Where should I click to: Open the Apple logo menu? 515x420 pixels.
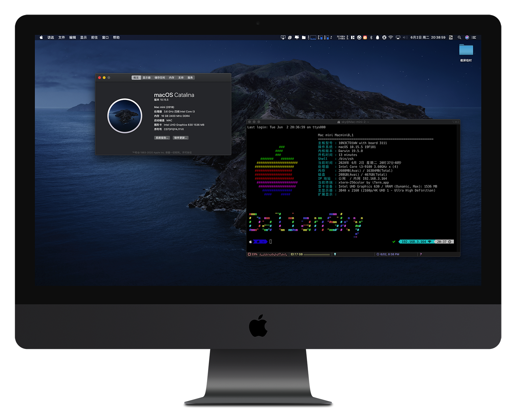click(41, 38)
